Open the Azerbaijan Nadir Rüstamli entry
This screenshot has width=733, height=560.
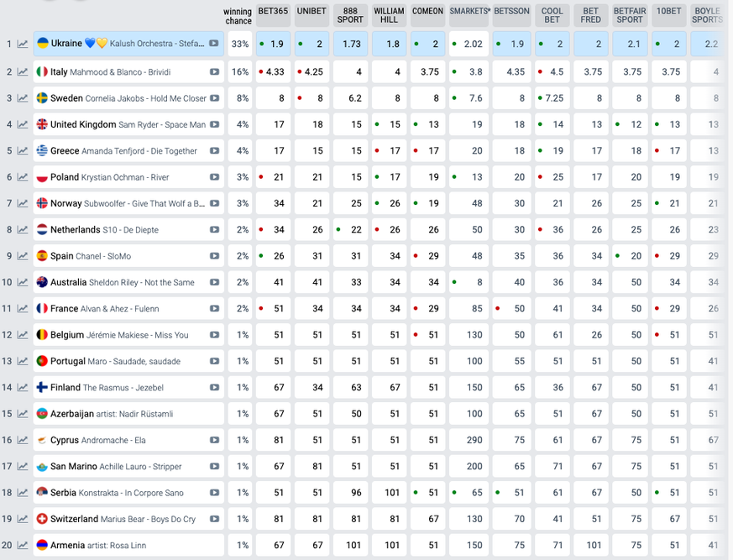pyautogui.click(x=111, y=414)
